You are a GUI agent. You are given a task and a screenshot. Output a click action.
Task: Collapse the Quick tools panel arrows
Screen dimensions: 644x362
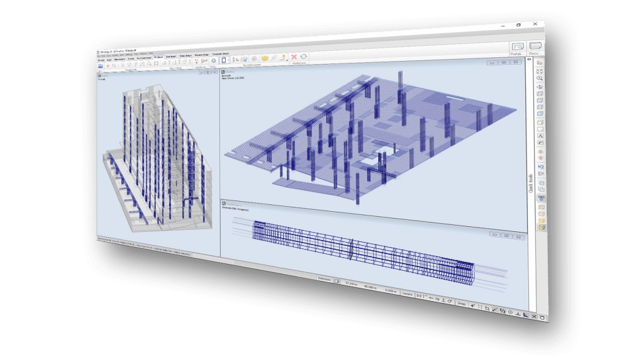click(x=529, y=60)
